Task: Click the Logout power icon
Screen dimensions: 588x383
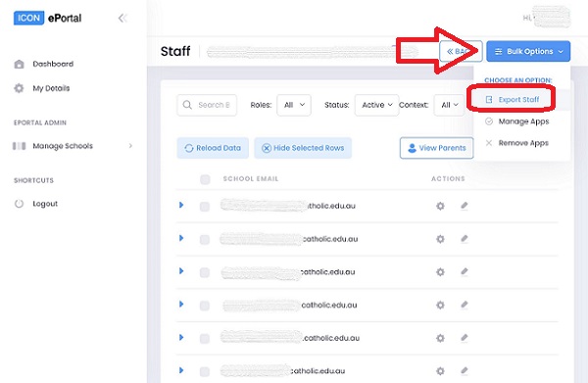Action: point(19,204)
